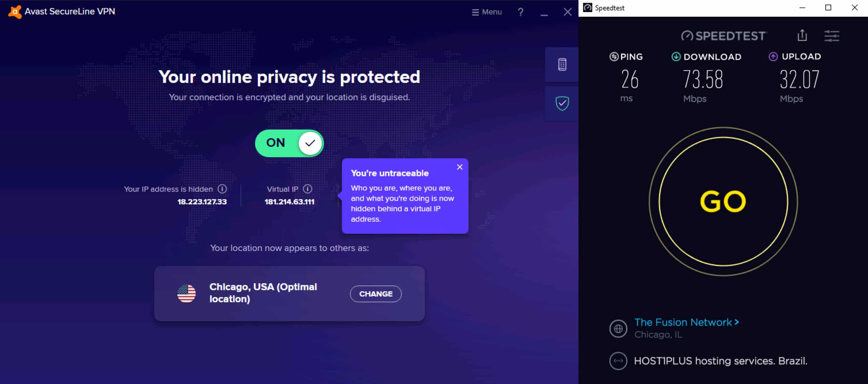This screenshot has width=868, height=384.
Task: Click the connection icon beside HOST1PLUS
Action: [x=618, y=361]
